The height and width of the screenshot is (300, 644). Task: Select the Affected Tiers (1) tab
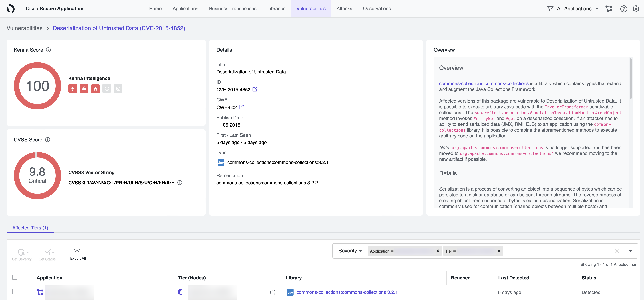pyautogui.click(x=30, y=228)
